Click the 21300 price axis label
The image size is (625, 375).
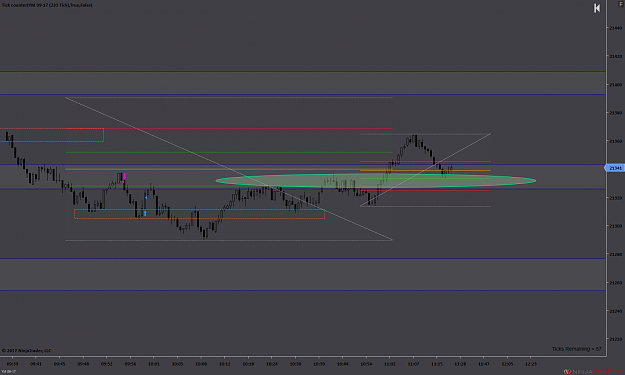(615, 226)
